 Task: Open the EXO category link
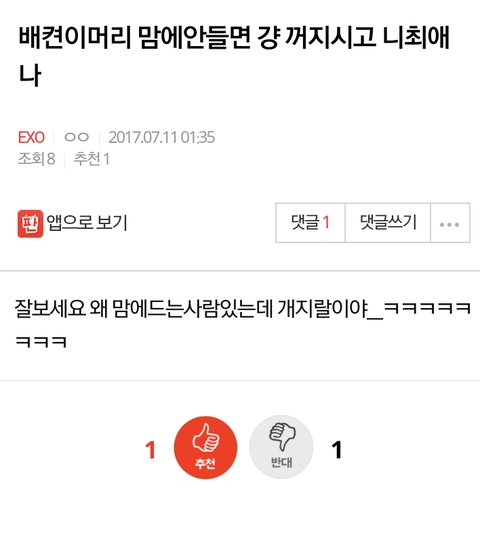coord(31,137)
